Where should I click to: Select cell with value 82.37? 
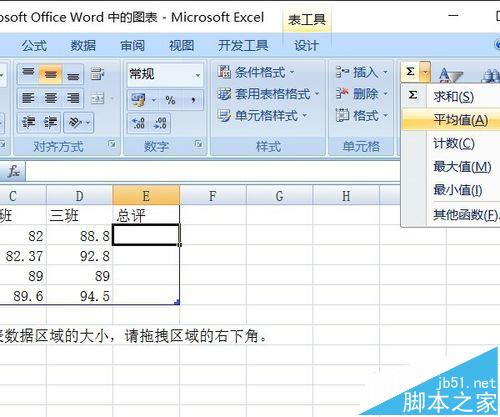click(23, 256)
